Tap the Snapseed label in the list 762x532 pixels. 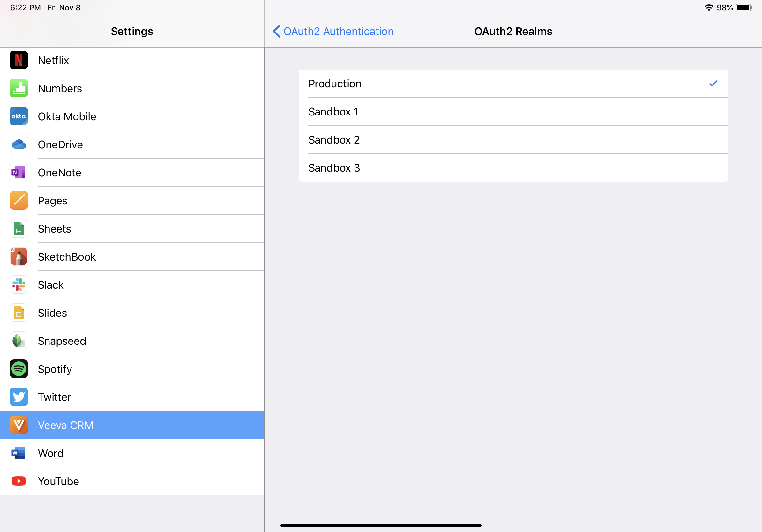coord(62,341)
